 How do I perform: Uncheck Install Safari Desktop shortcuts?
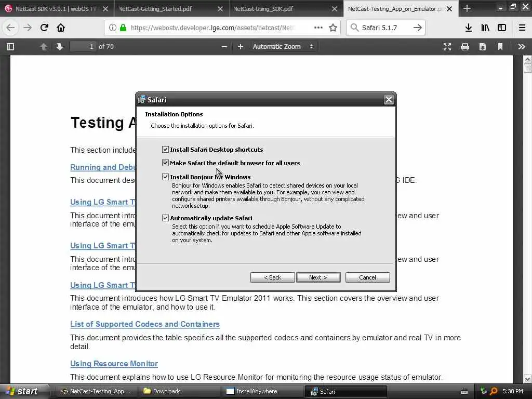pos(165,149)
